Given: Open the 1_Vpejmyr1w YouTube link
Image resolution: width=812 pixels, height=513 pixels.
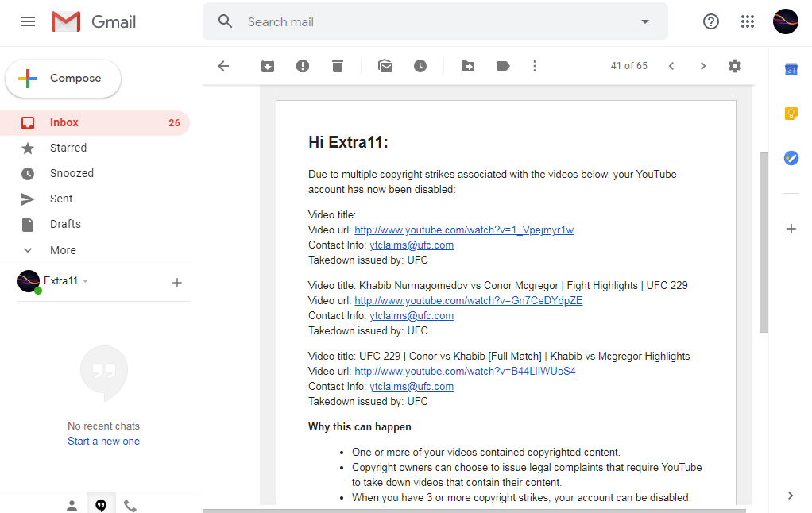Looking at the screenshot, I should pyautogui.click(x=464, y=229).
